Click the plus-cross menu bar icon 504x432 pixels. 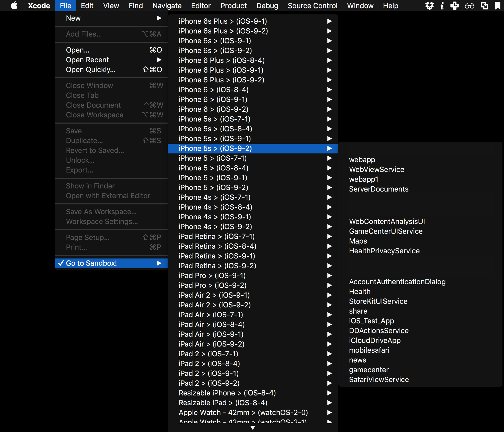[454, 5]
